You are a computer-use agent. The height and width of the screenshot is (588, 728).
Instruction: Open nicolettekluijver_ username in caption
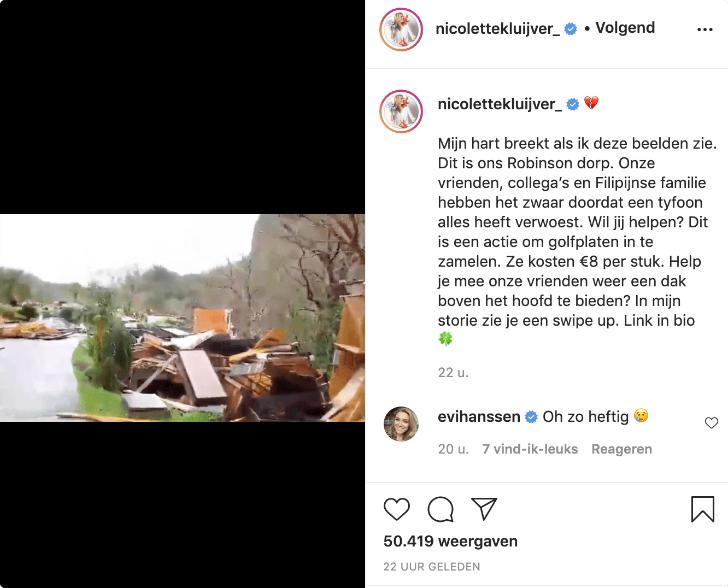[500, 104]
